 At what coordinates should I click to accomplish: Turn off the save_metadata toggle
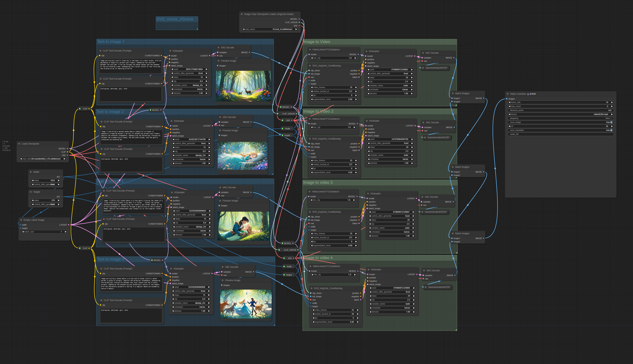point(611,130)
